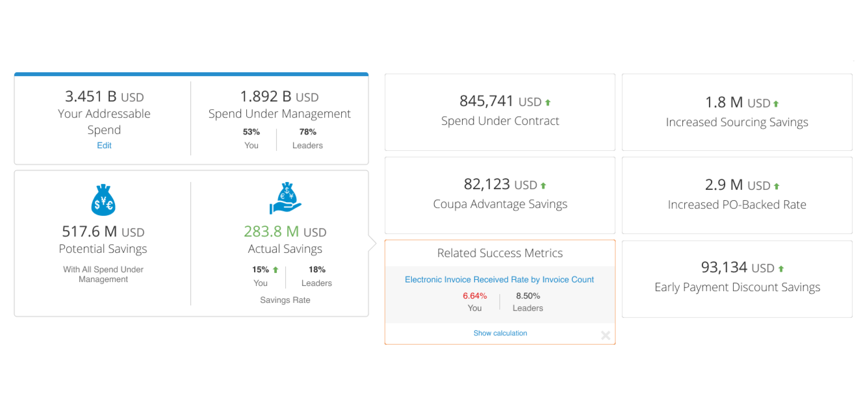Click green arrow beside Spend Under Contract

[x=548, y=102]
